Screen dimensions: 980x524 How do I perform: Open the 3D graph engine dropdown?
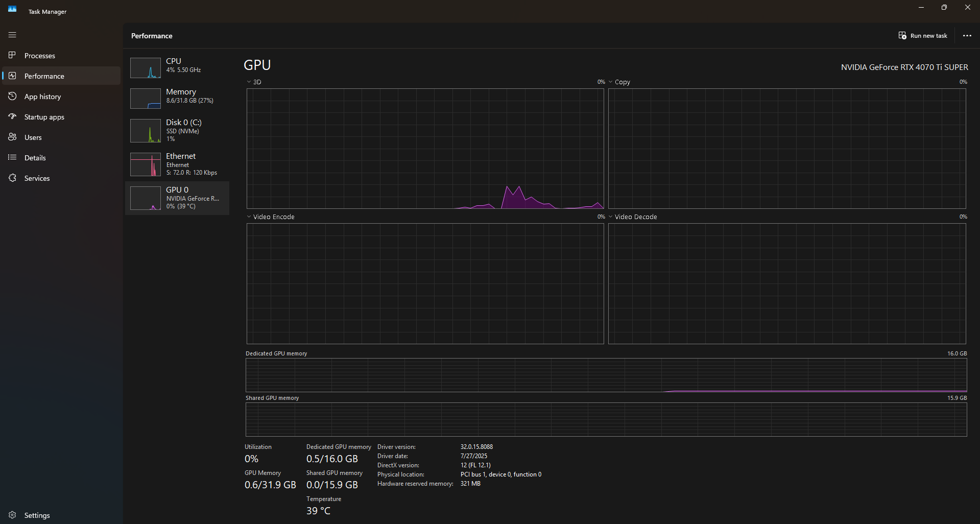[x=249, y=82]
